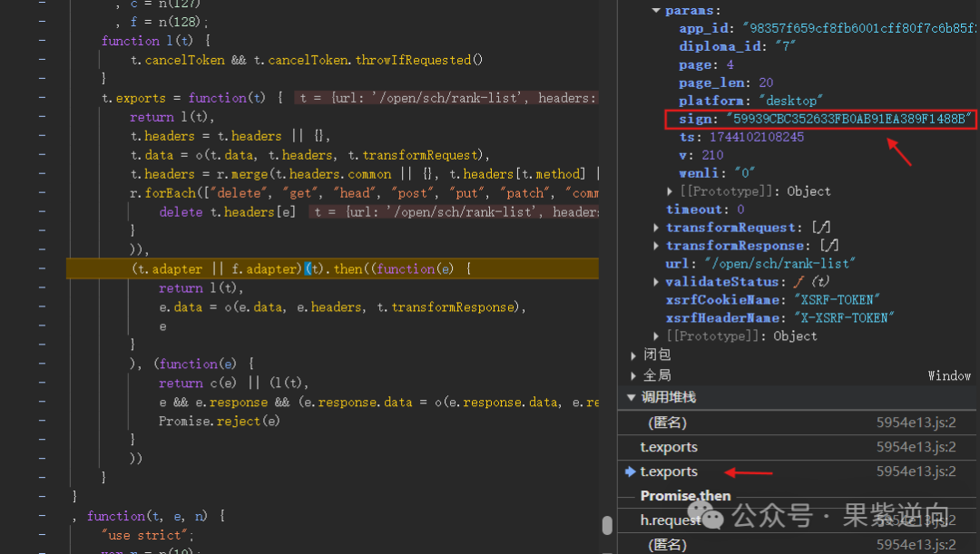This screenshot has width=980, height=554.
Task: Toggle breakpoint in gutter beside Promise.reject(e) line
Action: 42,421
